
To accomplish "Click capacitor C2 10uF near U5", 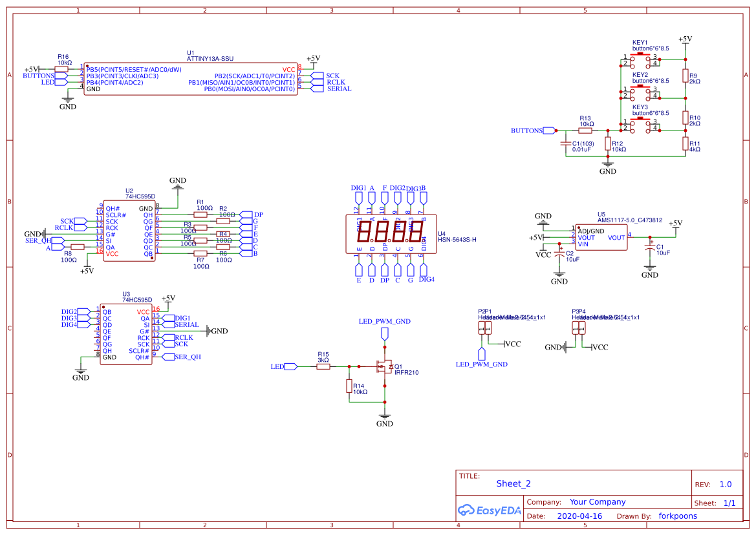I will pyautogui.click(x=560, y=255).
